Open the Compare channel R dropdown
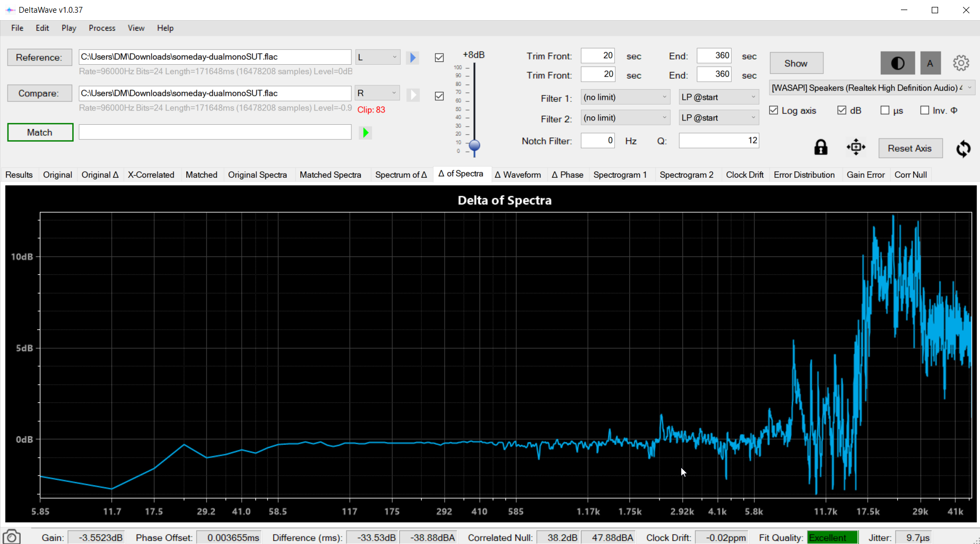Screen dimensions: 980x544 coord(378,93)
